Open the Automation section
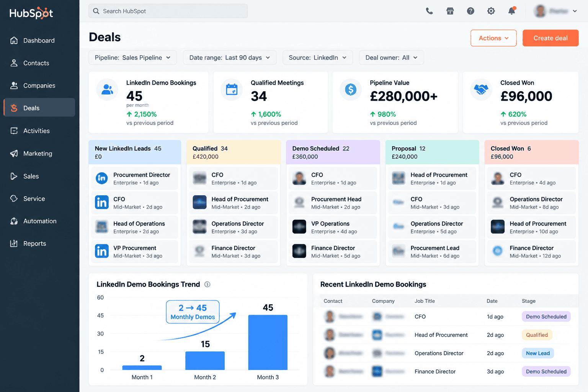The width and height of the screenshot is (588, 392). [x=39, y=221]
